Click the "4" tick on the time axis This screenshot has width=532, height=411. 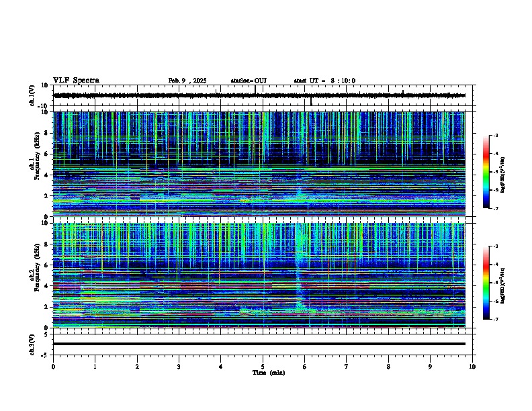pos(220,367)
